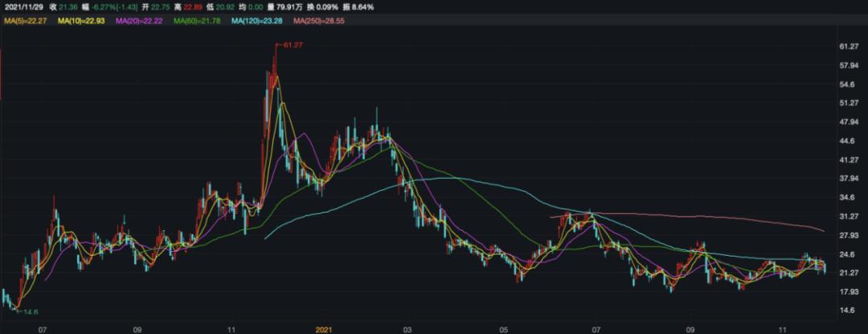This screenshot has height=334, width=868.
Task: Click the 47.94 price axis label
Action: coord(850,122)
